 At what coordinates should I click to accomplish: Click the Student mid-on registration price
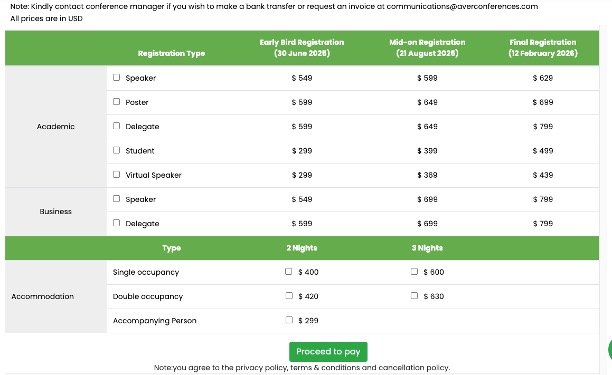point(427,151)
